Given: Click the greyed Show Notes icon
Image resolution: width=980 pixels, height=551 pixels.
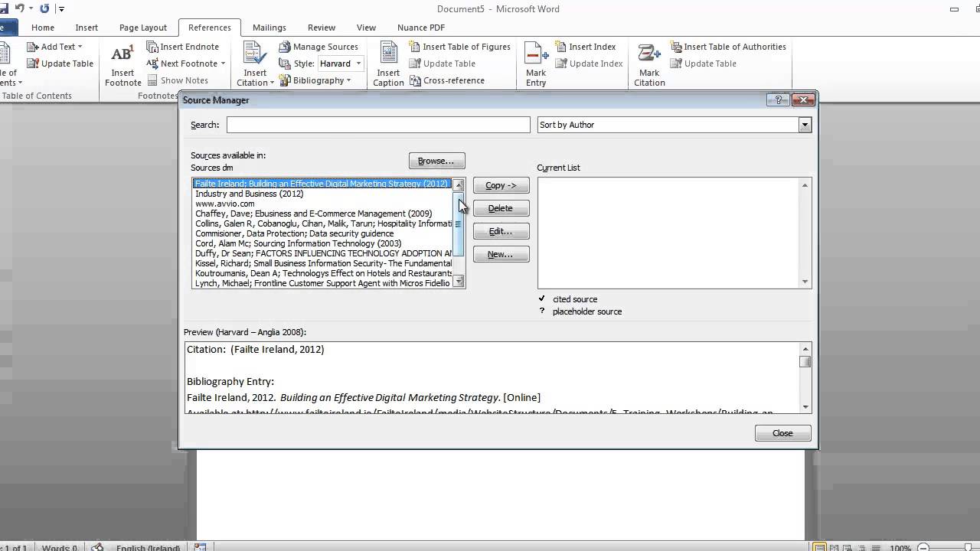Looking at the screenshot, I should (x=152, y=80).
